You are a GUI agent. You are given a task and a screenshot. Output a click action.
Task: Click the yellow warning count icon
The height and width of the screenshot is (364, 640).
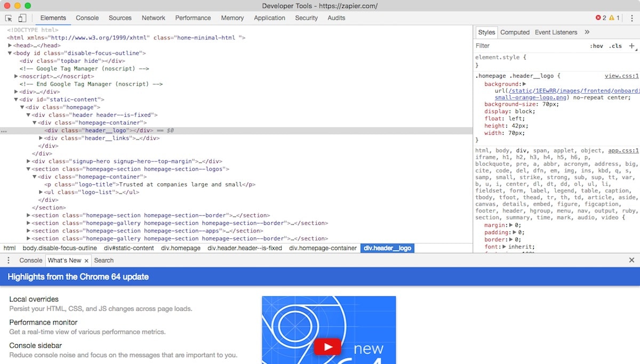pyautogui.click(x=612, y=18)
